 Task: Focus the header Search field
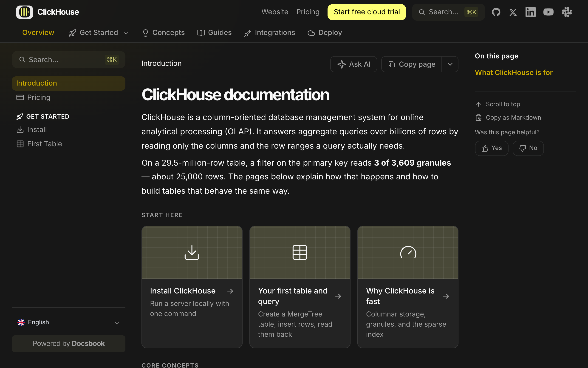pos(448,12)
